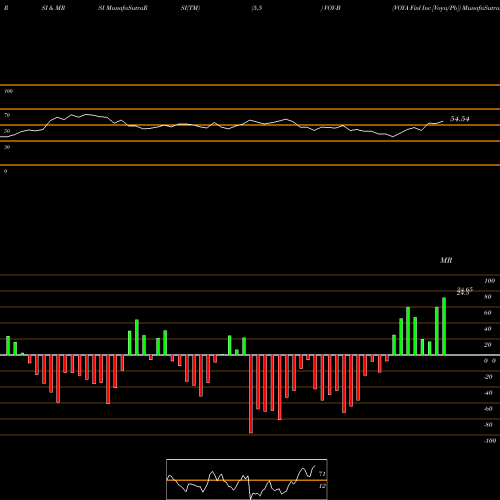The width and height of the screenshot is (500, 500).
Task: Click the MR axis label 60
Action: (x=488, y=313)
